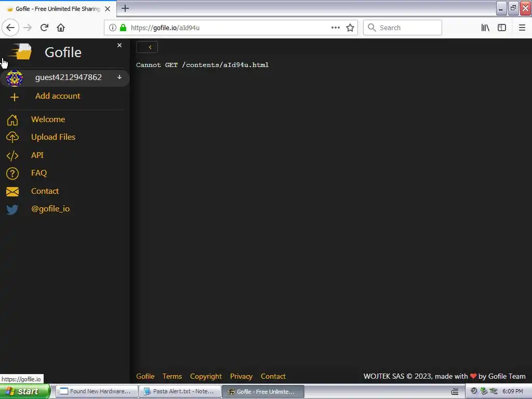This screenshot has width=532, height=399.
Task: Click the guest4212947862 avatar icon
Action: 14,78
